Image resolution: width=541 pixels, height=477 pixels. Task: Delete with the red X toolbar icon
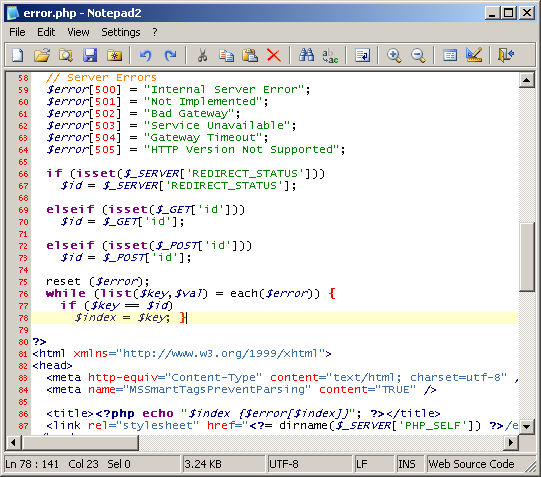274,55
